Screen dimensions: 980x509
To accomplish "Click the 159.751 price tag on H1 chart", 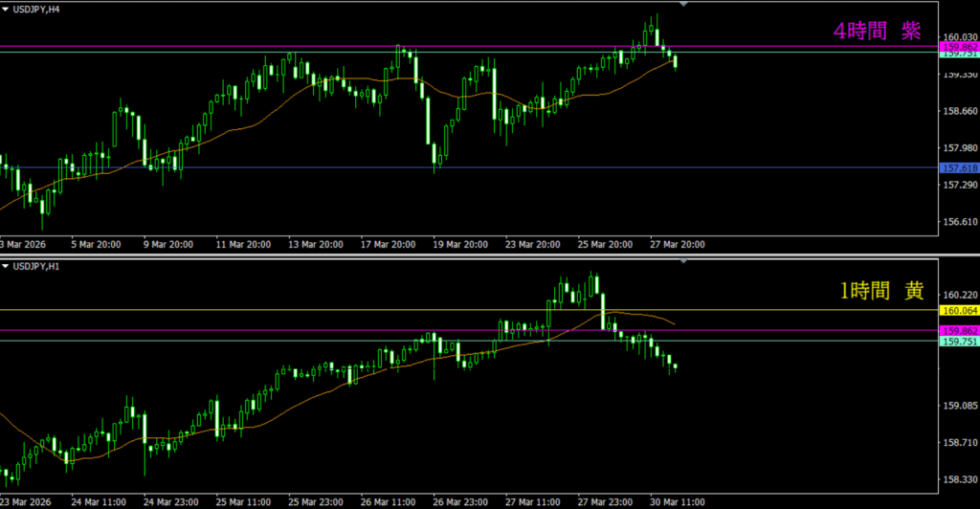I will 960,341.
